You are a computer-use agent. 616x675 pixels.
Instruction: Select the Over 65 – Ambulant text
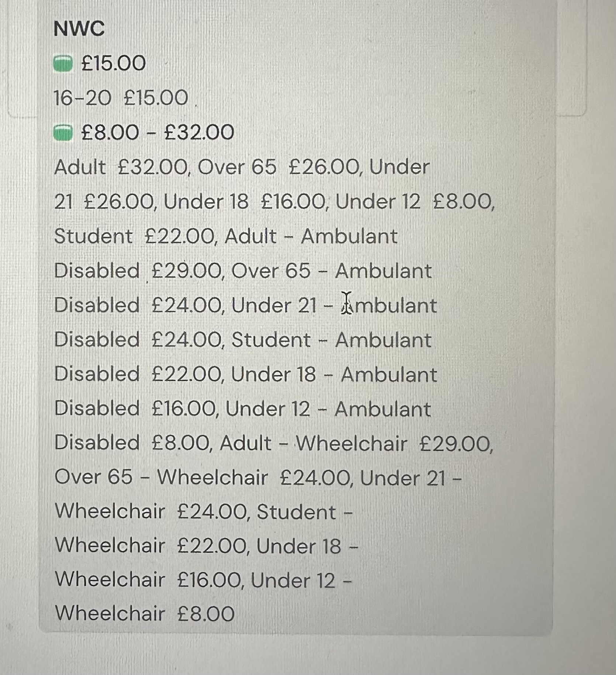[331, 271]
